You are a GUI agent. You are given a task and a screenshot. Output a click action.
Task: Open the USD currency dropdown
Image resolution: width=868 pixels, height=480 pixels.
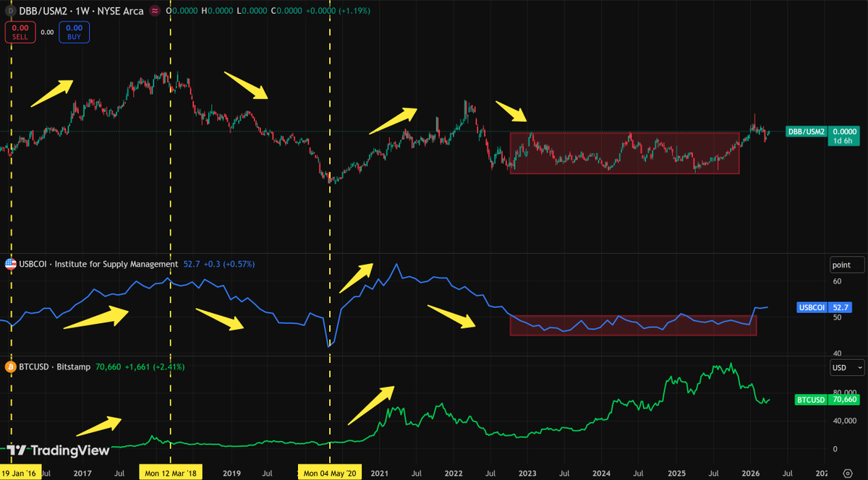click(847, 368)
